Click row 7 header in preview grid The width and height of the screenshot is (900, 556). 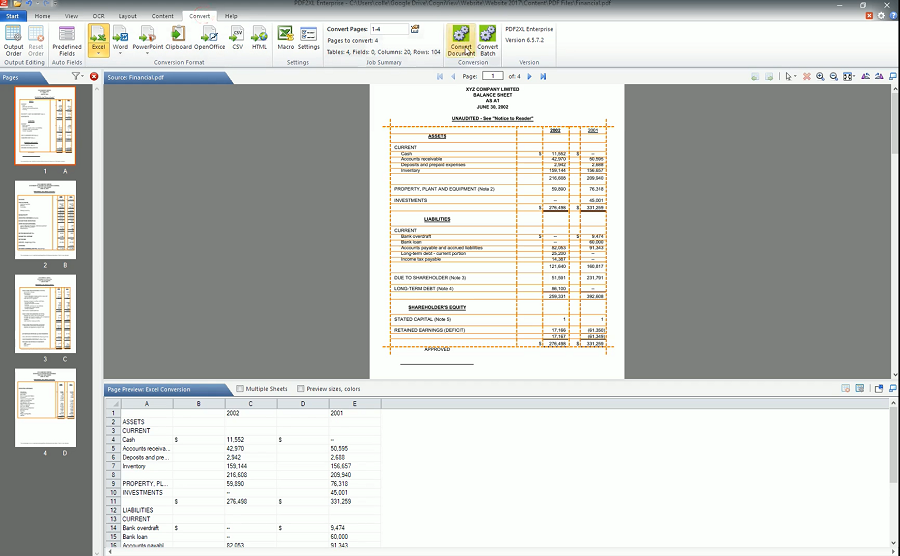(x=113, y=466)
